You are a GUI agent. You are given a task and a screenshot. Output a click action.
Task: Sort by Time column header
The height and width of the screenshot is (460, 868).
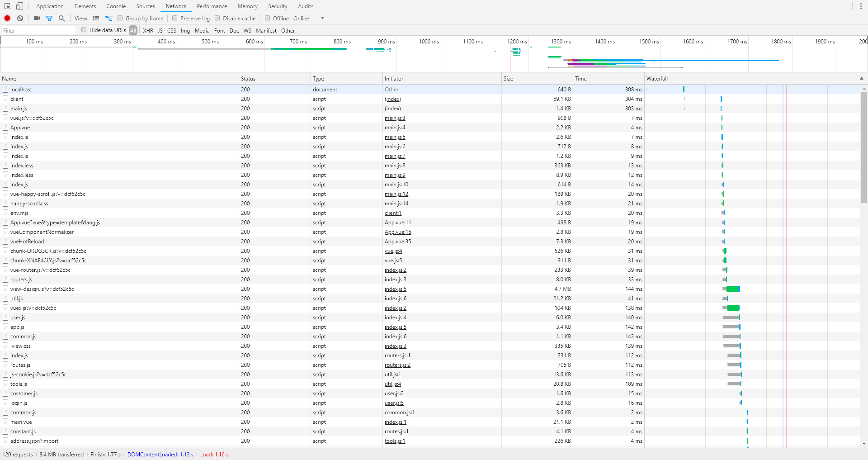click(609, 78)
